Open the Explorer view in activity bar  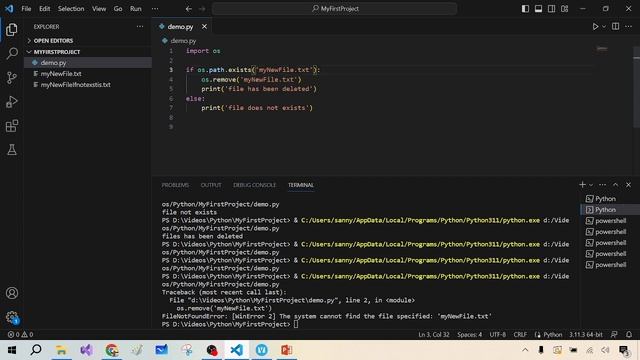tap(12, 29)
